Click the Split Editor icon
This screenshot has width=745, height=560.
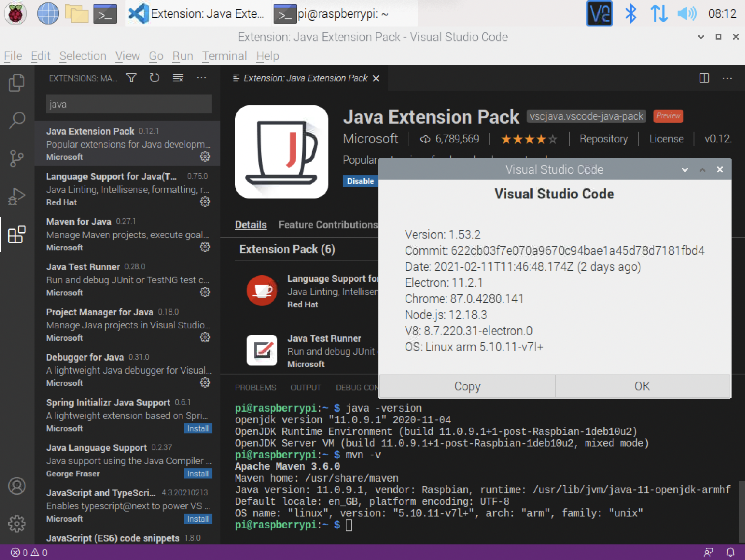[704, 78]
